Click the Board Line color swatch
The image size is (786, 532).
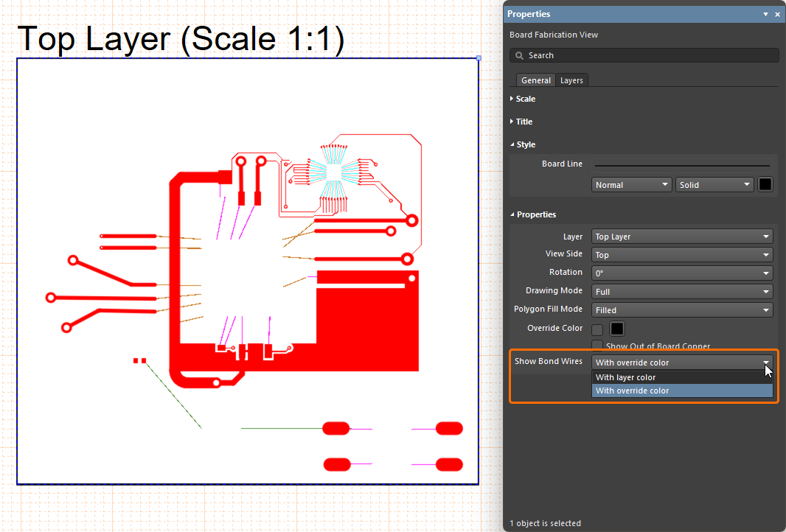point(765,185)
